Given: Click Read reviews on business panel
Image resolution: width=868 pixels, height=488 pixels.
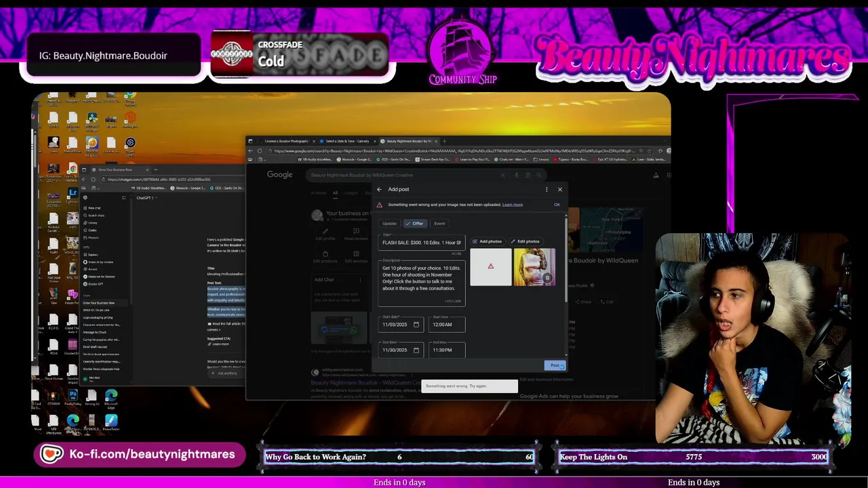Looking at the screenshot, I should [356, 235].
